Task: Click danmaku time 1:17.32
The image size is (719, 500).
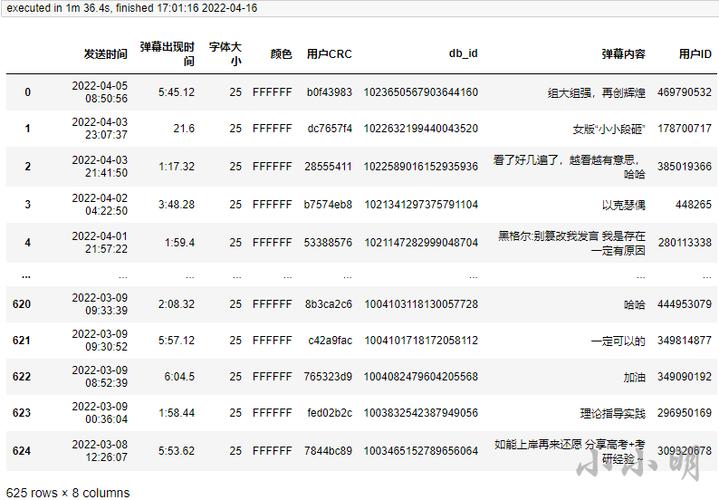Action: click(x=177, y=166)
